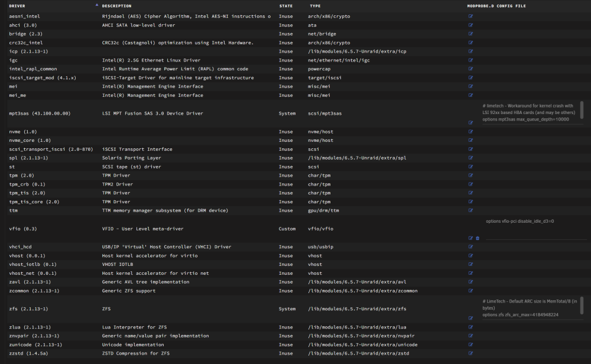Screen dimensions: 591x364
Task: Edit modprobe config for ttm driver
Action: click(470, 210)
